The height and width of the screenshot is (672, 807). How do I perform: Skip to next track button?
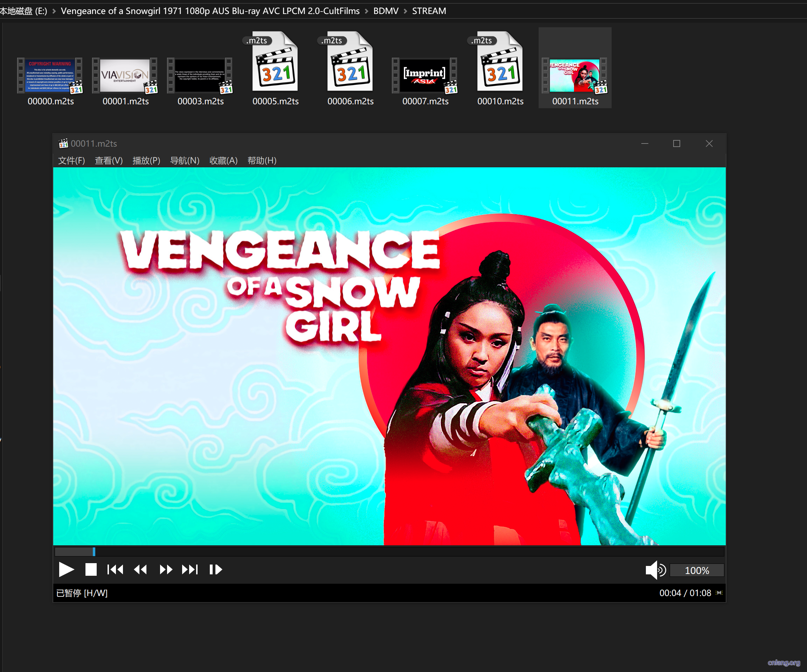[x=190, y=569]
